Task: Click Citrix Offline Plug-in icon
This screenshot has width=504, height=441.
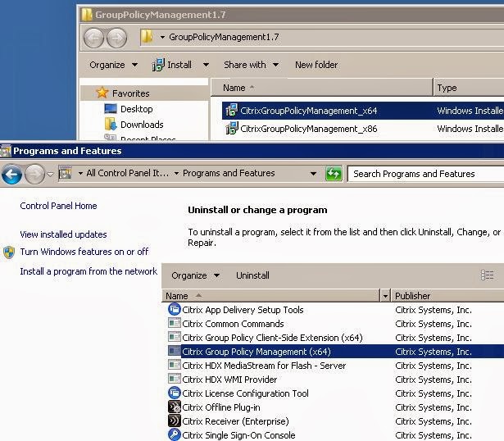Action: pos(175,407)
